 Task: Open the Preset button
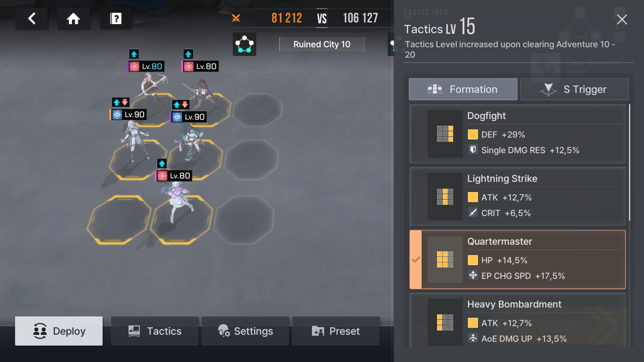(x=336, y=331)
